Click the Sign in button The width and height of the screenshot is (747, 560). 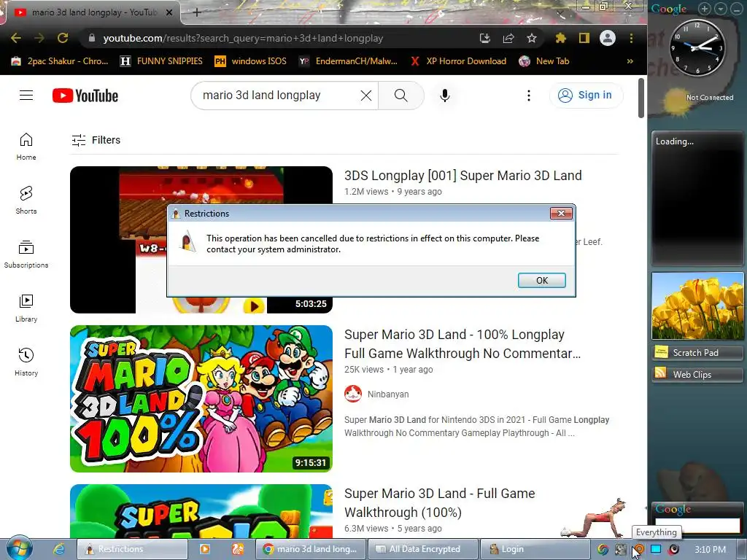(586, 96)
